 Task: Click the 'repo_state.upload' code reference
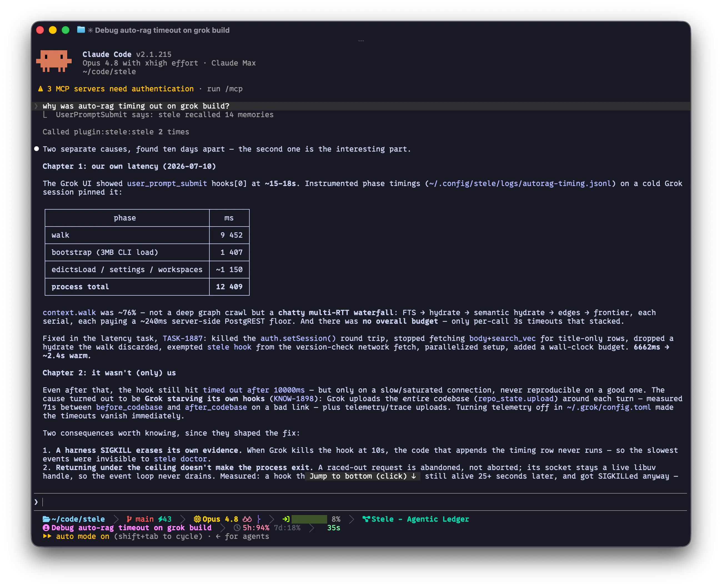[x=516, y=399]
